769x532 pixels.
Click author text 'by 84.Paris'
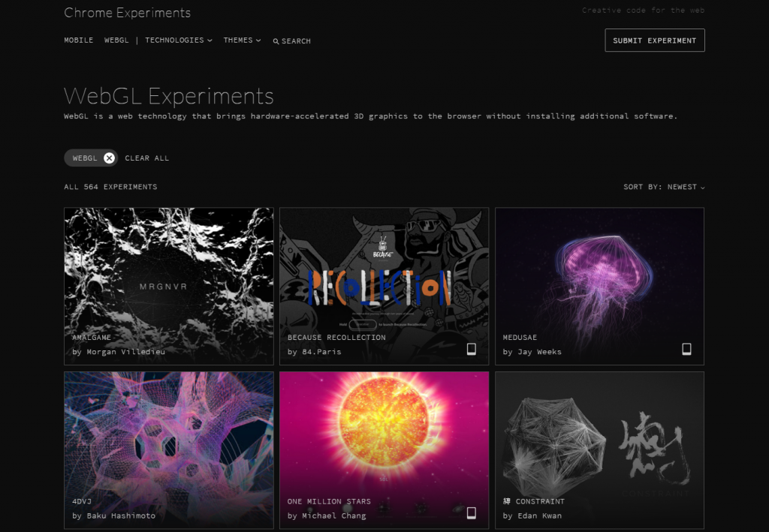pos(315,352)
